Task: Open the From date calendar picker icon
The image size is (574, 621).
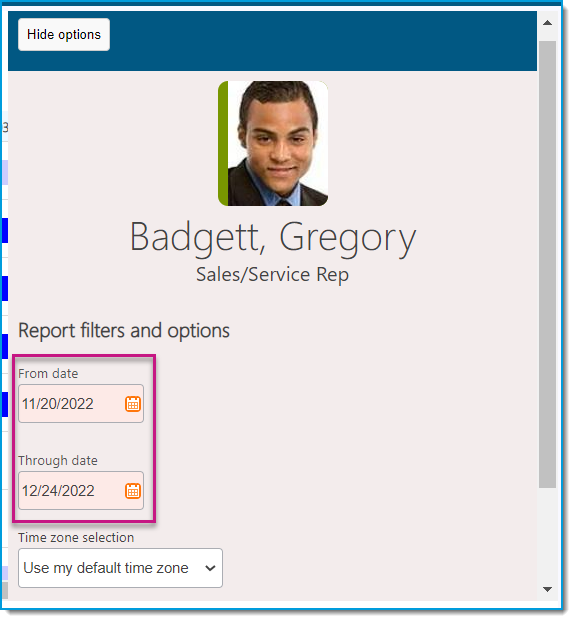Action: coord(133,404)
